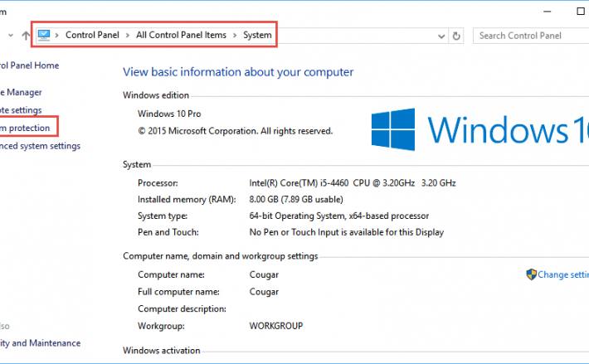589x364 pixels.
Task: Click Computer name, domain and workgroup settings header
Action: [x=221, y=256]
